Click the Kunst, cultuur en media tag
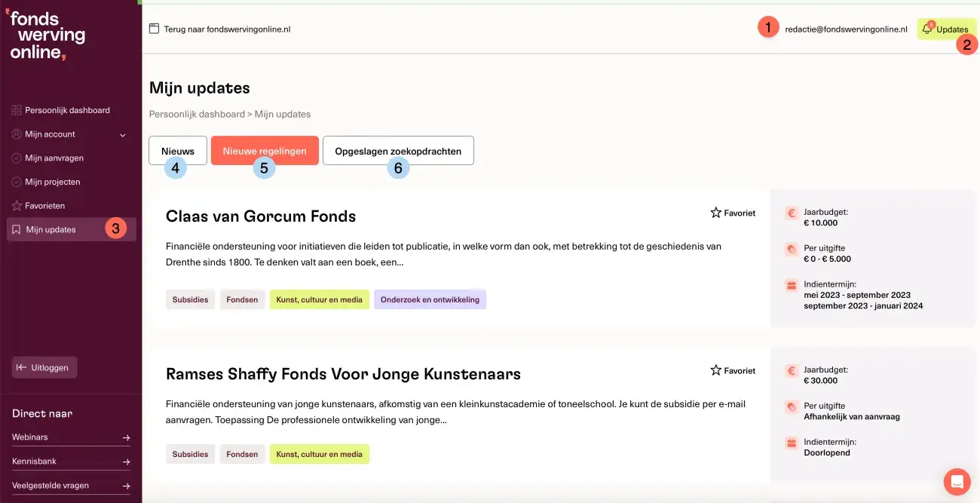980x503 pixels. click(320, 299)
